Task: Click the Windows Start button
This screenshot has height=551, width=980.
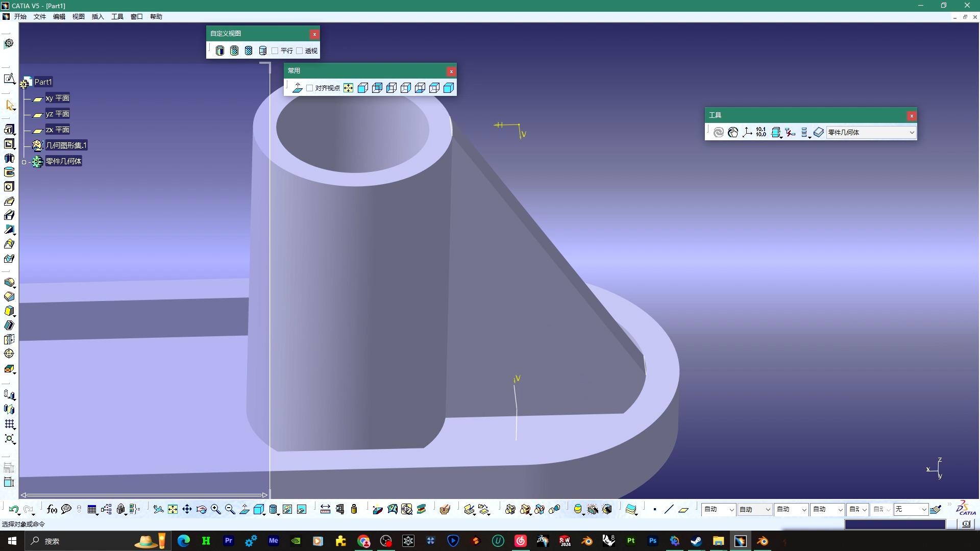Action: click(12, 541)
